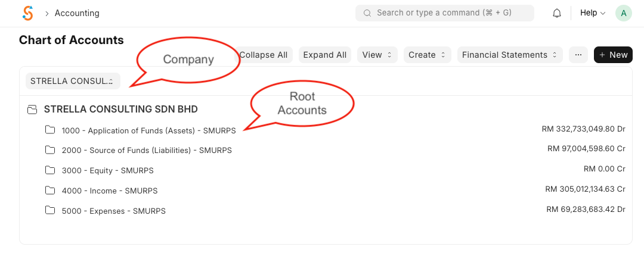Click the folder icon beside 3000 Equity

50,170
